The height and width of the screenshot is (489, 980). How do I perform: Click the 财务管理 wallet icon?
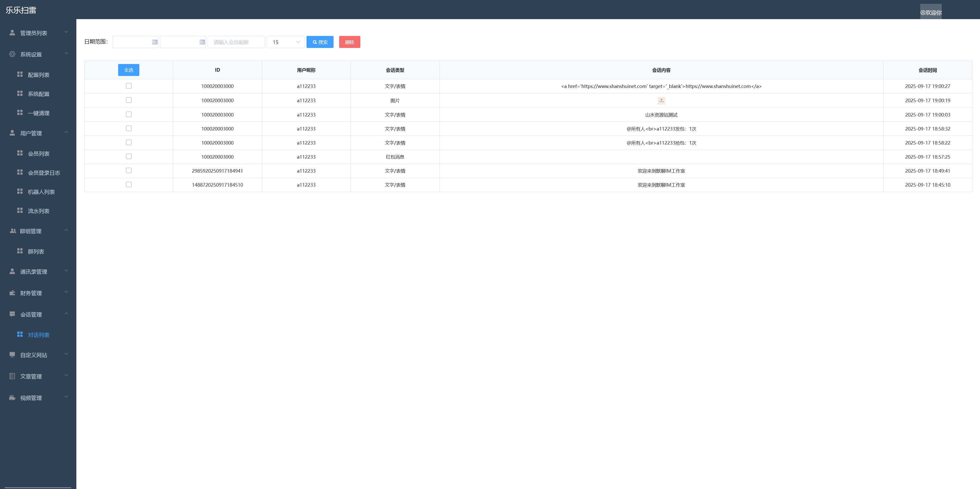point(12,293)
